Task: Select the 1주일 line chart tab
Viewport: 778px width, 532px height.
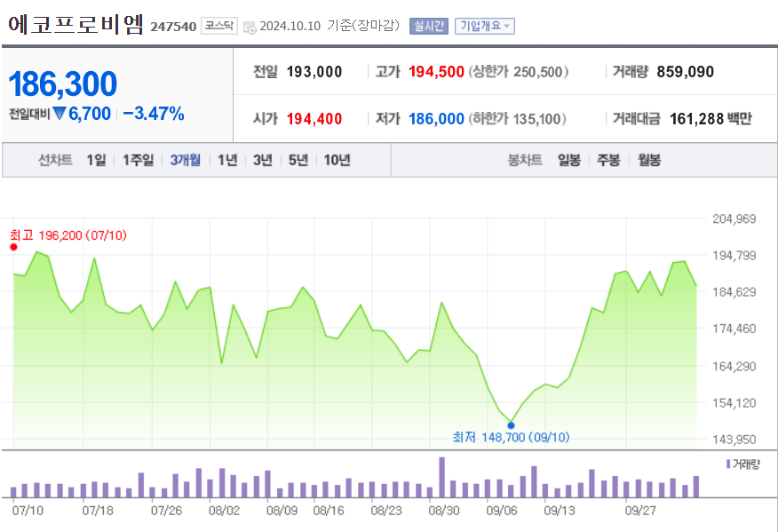Action: 138,160
